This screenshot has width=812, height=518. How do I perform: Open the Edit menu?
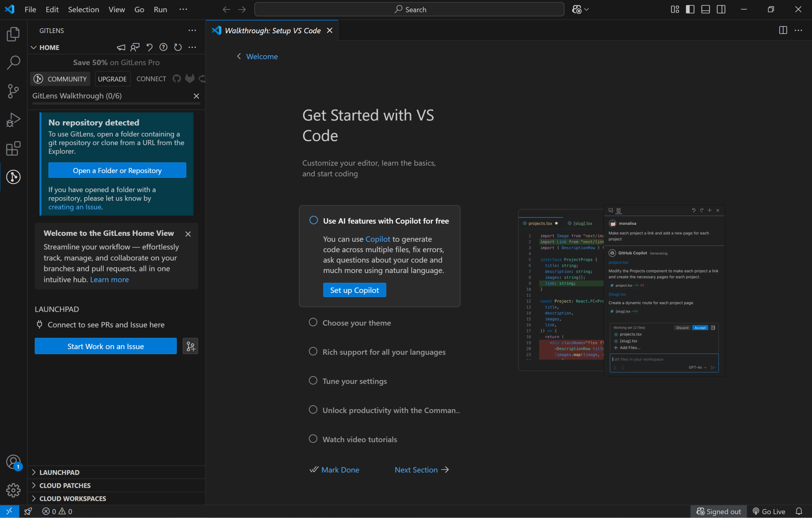pyautogui.click(x=52, y=10)
